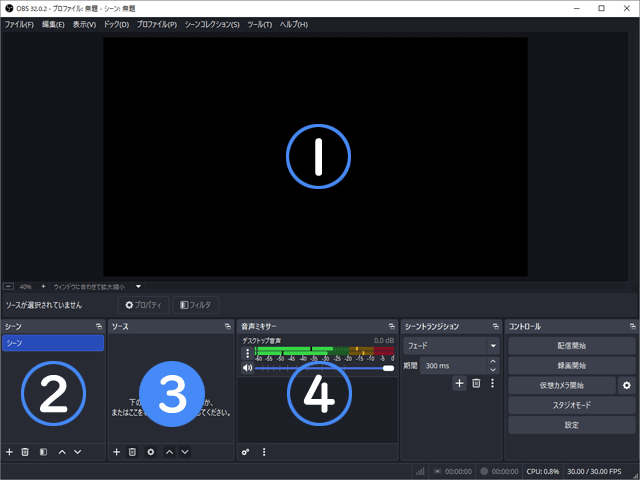The image size is (640, 480).
Task: Add a new scene with plus icon
Action: click(9, 452)
